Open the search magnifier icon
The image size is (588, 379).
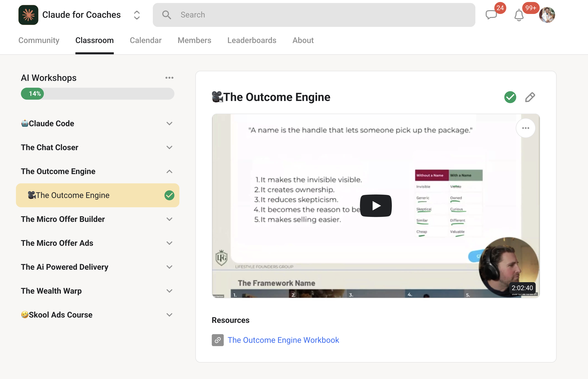tap(167, 15)
